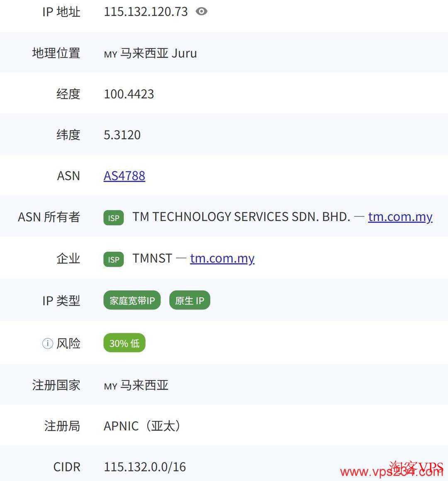Select the ISP badge in the 企业 row
The height and width of the screenshot is (481, 448).
[113, 259]
